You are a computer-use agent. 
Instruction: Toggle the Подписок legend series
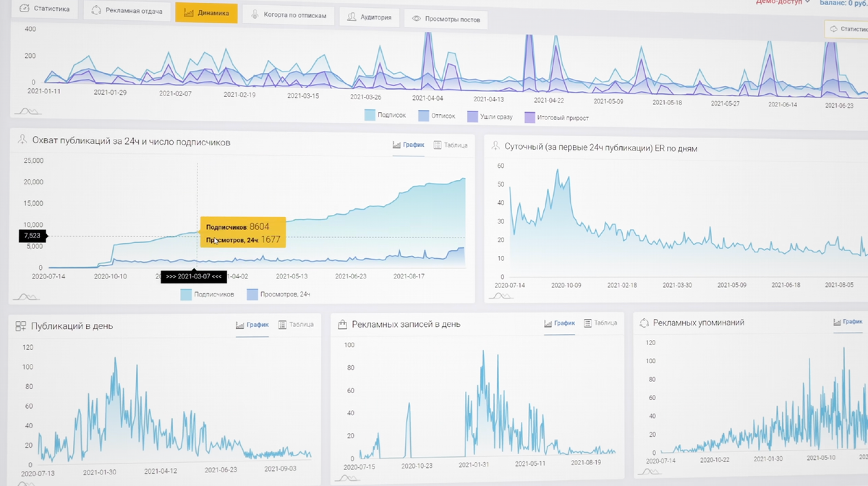tap(386, 116)
